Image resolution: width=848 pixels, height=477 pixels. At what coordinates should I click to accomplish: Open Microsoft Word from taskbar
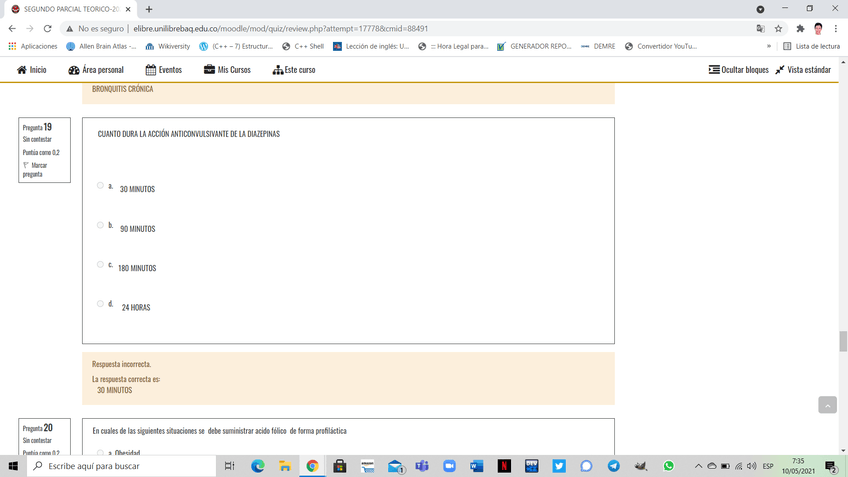476,466
